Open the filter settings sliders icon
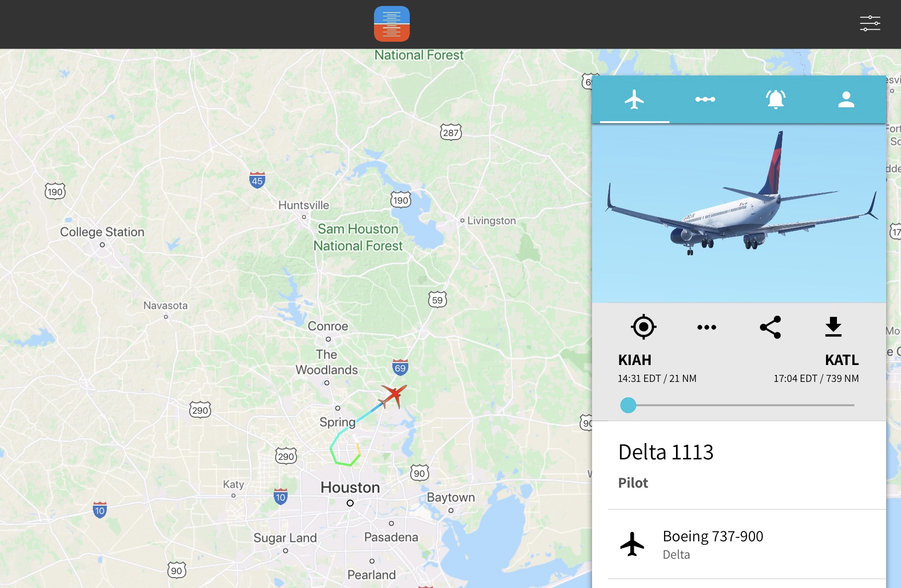The height and width of the screenshot is (588, 901). [x=870, y=23]
